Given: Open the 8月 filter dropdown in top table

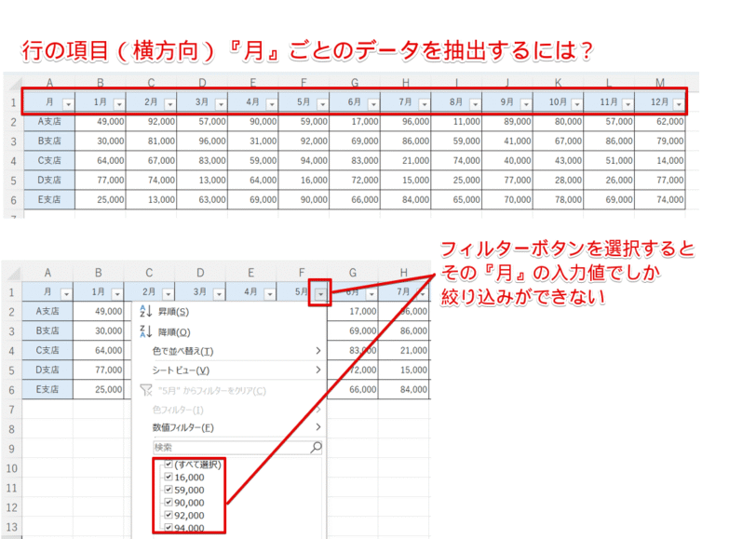Looking at the screenshot, I should pyautogui.click(x=476, y=104).
